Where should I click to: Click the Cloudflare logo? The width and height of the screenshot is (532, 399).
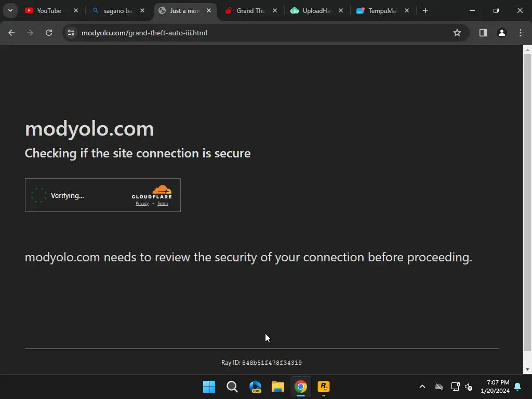coord(152,192)
